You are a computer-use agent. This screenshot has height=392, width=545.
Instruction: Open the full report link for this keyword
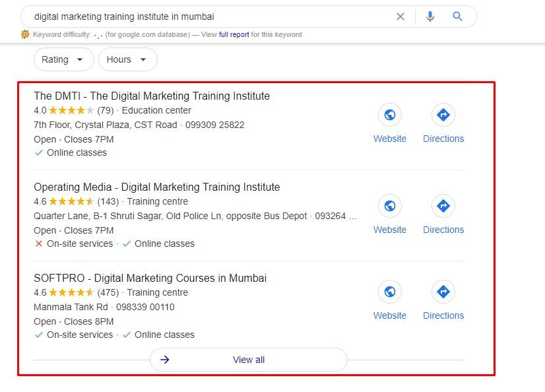point(234,34)
